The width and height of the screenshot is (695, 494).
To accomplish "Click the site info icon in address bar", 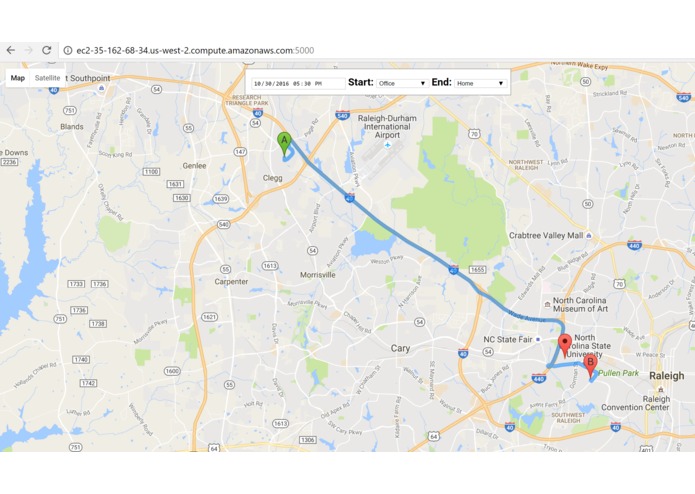I will (x=68, y=51).
